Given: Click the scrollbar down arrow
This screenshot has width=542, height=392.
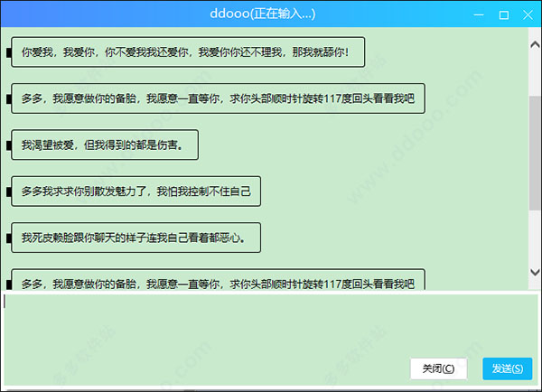Looking at the screenshot, I should 535,272.
